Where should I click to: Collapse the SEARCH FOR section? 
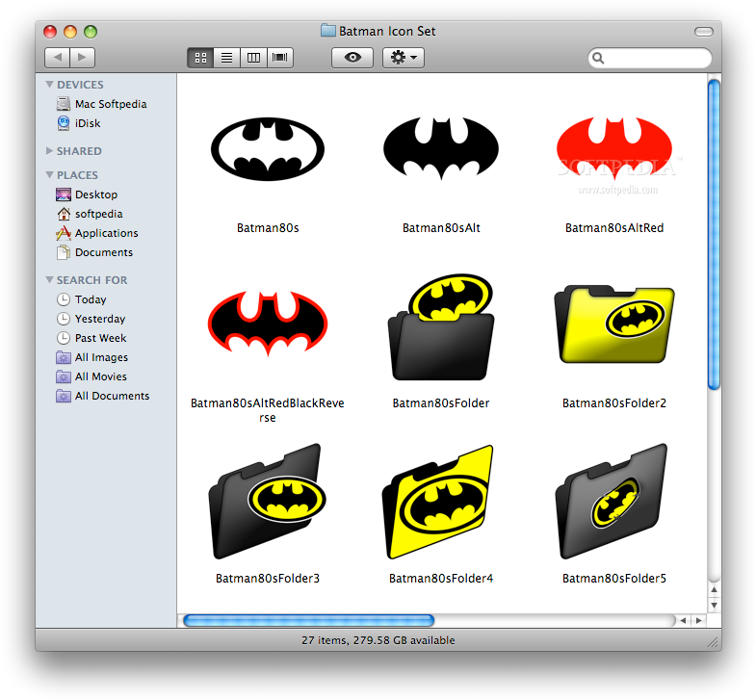(49, 280)
